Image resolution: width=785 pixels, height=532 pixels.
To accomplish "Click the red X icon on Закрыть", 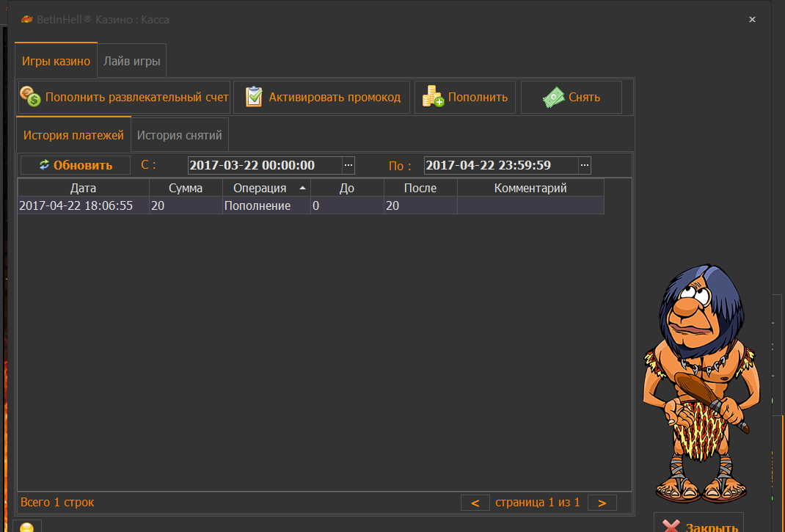I will click(x=671, y=527).
